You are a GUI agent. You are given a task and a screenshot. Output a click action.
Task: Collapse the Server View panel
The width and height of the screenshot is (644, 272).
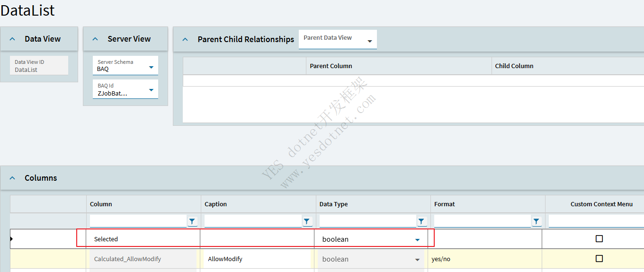tap(95, 39)
